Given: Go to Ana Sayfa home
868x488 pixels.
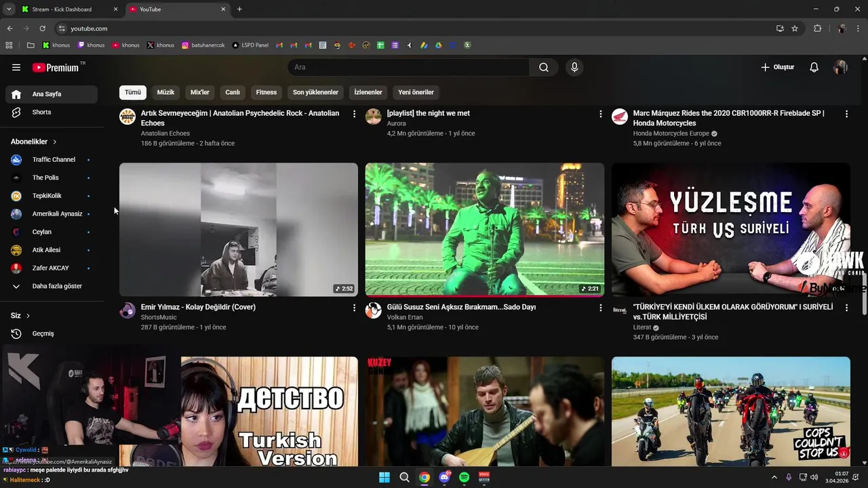Looking at the screenshot, I should (52, 94).
